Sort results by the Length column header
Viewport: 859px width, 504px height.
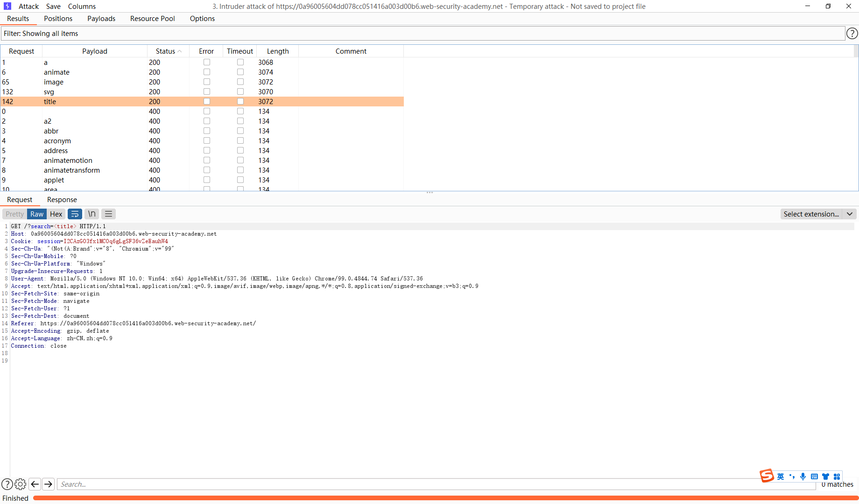tap(278, 51)
